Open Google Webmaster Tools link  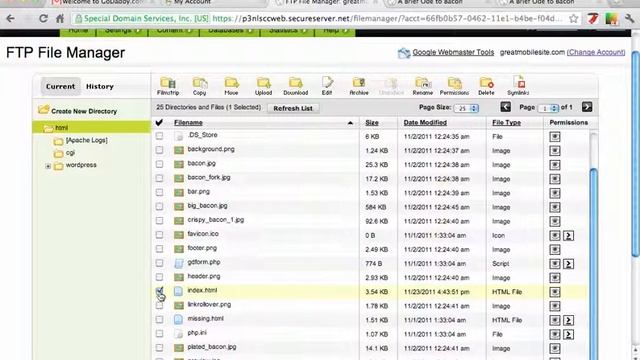[453, 52]
